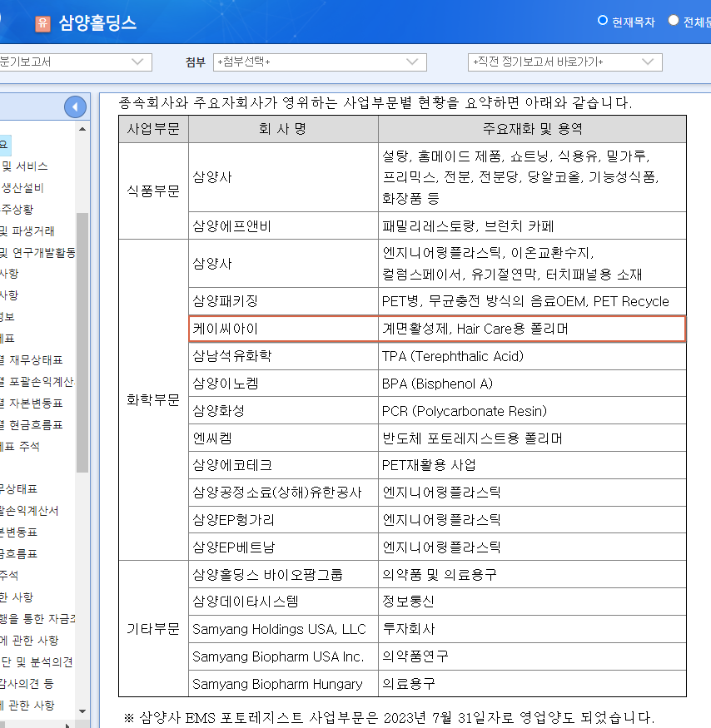Screen dimensions: 711x728
Task: Click the 의약품연구 cell
Action: (532, 656)
